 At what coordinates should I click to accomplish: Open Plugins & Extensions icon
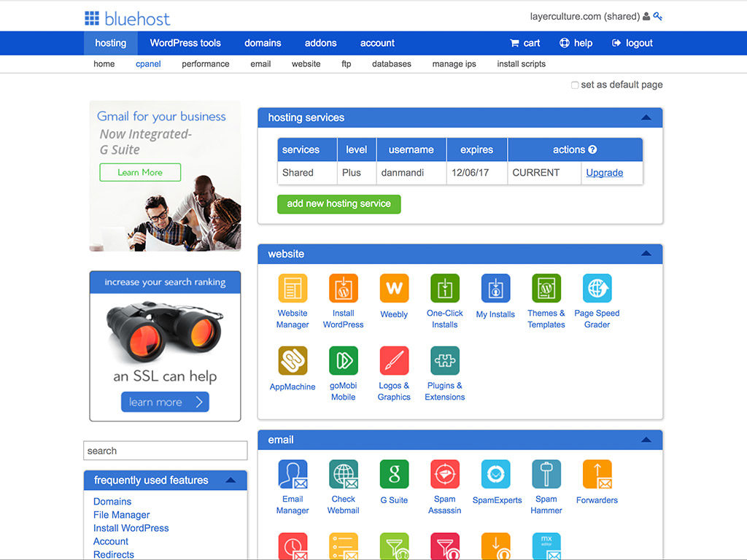(x=444, y=360)
